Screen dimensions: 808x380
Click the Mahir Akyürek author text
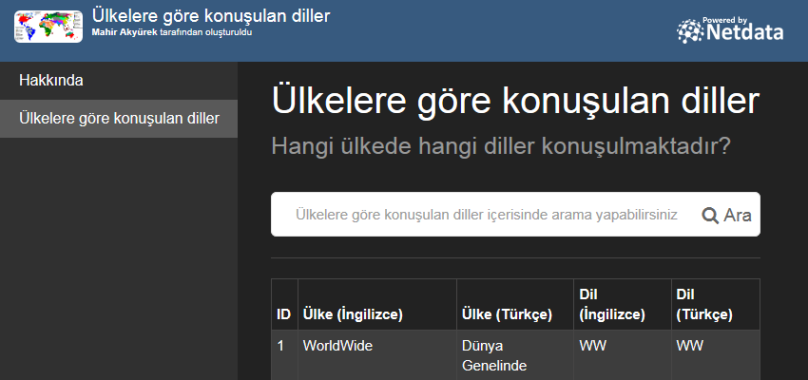(124, 32)
